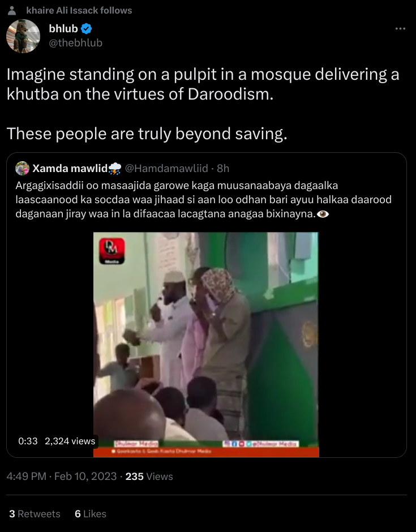Open Xamda mawlid's small avatar
Viewport: 416px width, 532px height.
point(23,168)
